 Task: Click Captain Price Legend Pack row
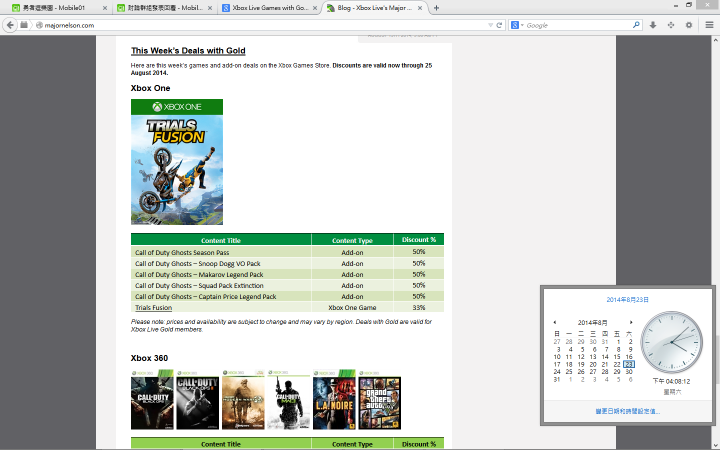tap(287, 297)
